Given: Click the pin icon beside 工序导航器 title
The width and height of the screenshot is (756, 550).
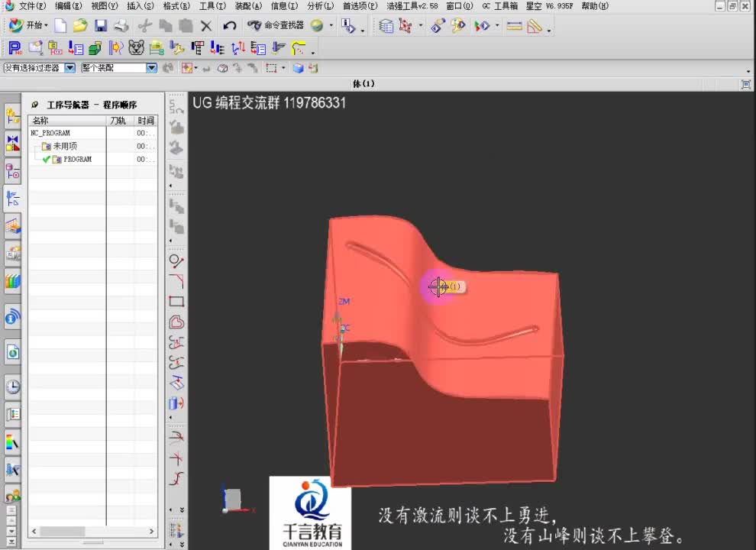Looking at the screenshot, I should (x=34, y=105).
